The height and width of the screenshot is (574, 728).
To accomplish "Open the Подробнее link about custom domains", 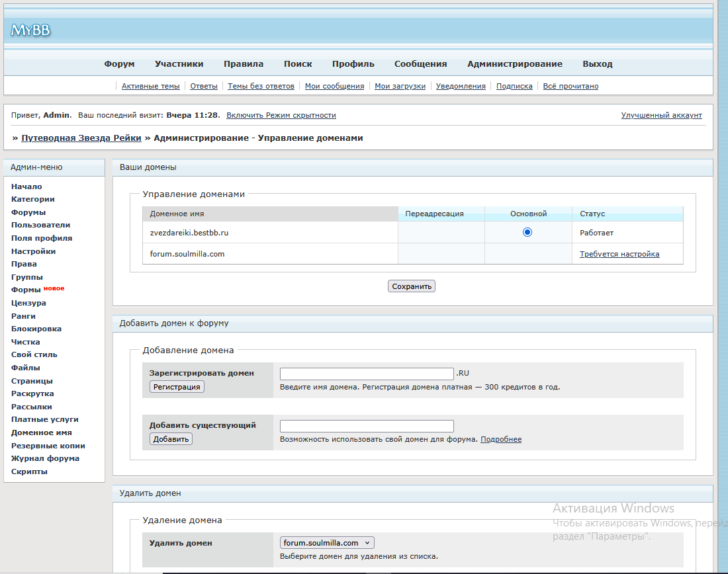I will tap(501, 439).
